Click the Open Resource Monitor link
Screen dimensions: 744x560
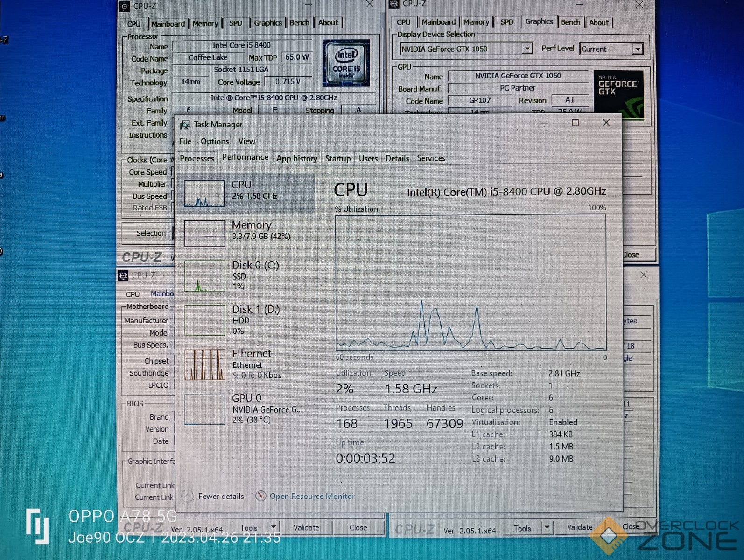(312, 496)
